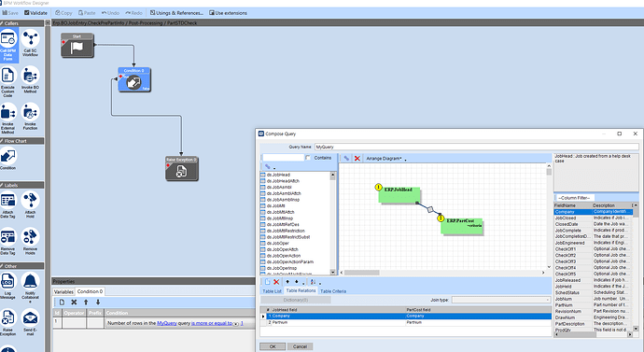Click the Query Name input field

476,147
